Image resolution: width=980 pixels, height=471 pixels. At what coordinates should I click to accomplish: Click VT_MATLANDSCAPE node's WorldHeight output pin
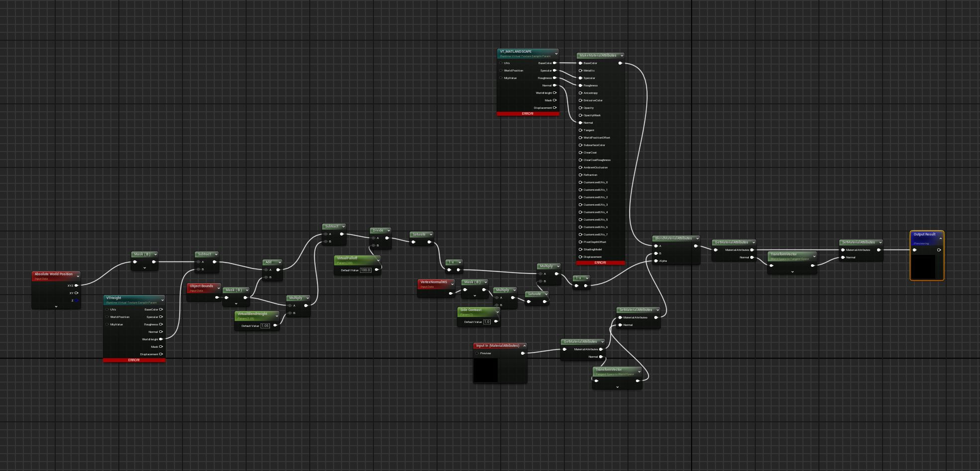[x=554, y=93]
